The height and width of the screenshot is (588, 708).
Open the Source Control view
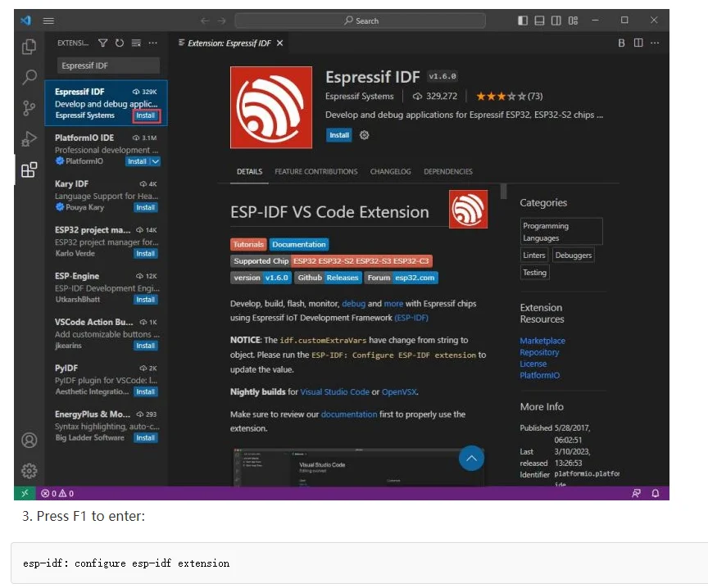[29, 108]
